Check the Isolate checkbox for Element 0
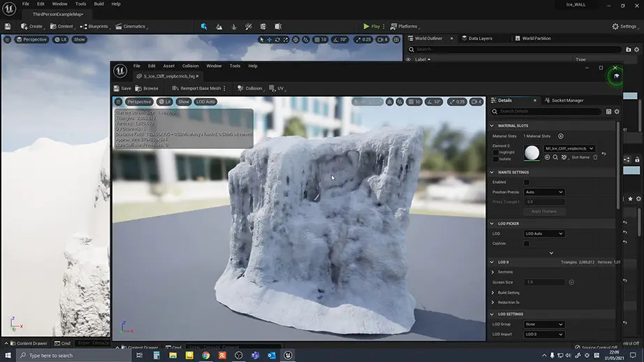 click(496, 159)
